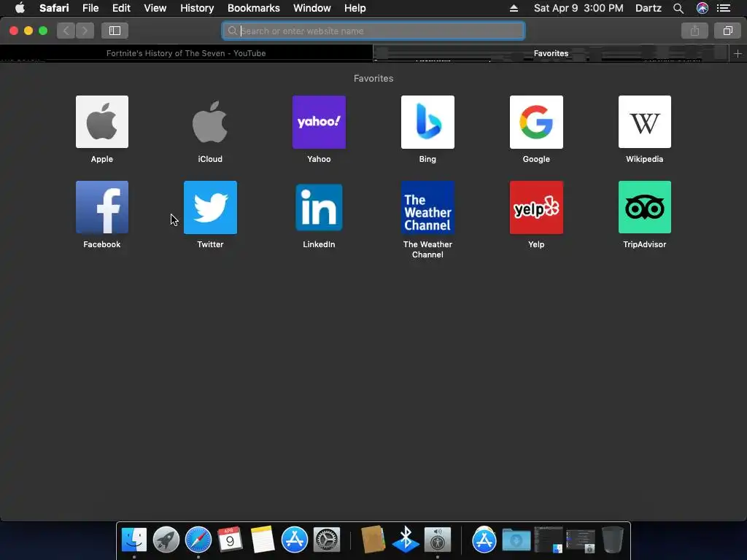Open System Preferences gear in Dock

point(327,540)
